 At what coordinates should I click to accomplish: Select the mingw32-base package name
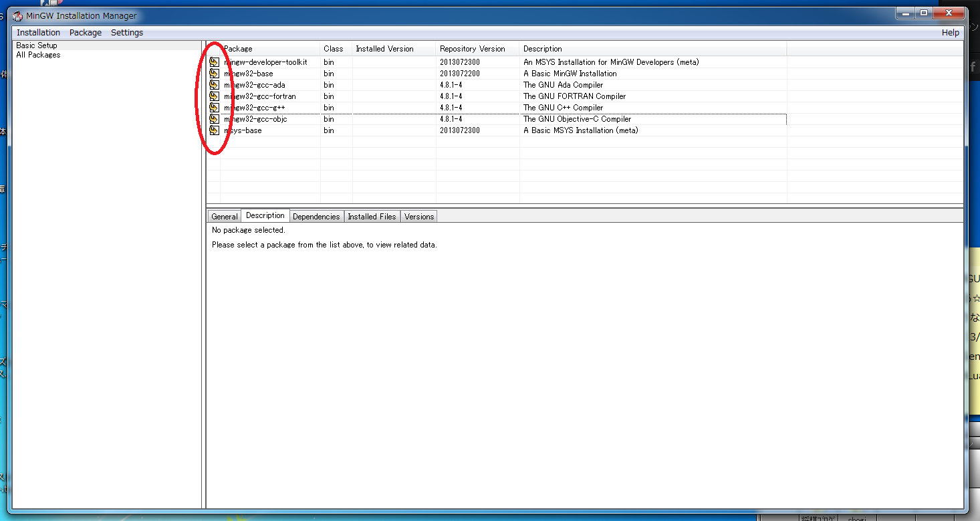(x=249, y=74)
